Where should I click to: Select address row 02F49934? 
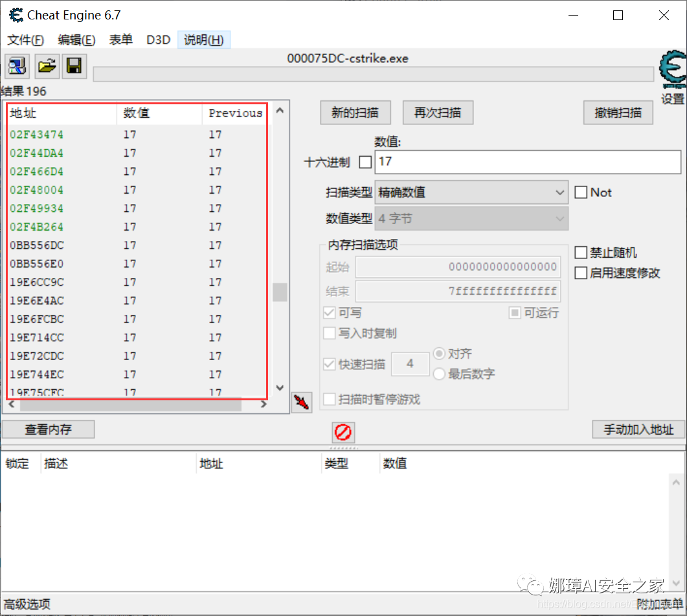(x=137, y=209)
